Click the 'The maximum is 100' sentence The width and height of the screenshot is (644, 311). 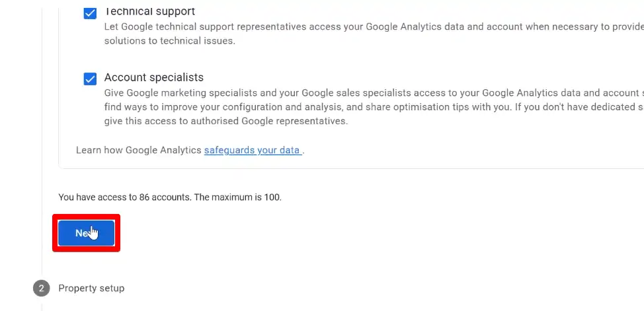[x=238, y=197]
